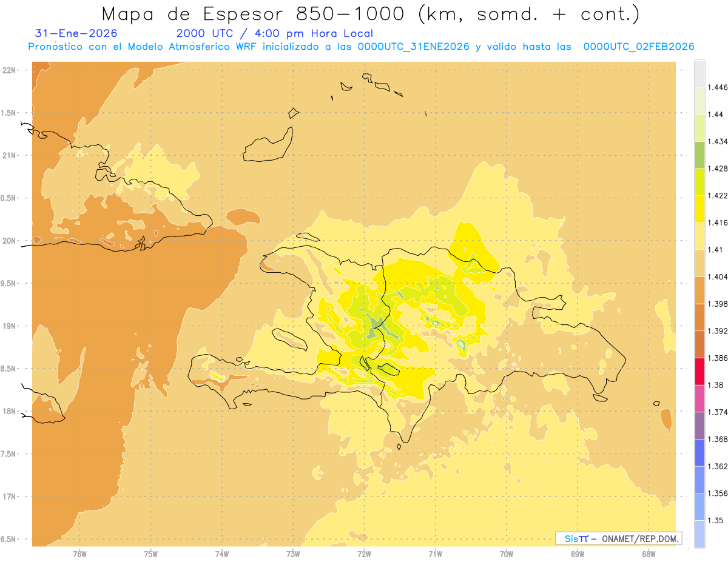Click the gray legend swatch above 1.446
Viewport: 728px width, 562px height.
pos(699,73)
